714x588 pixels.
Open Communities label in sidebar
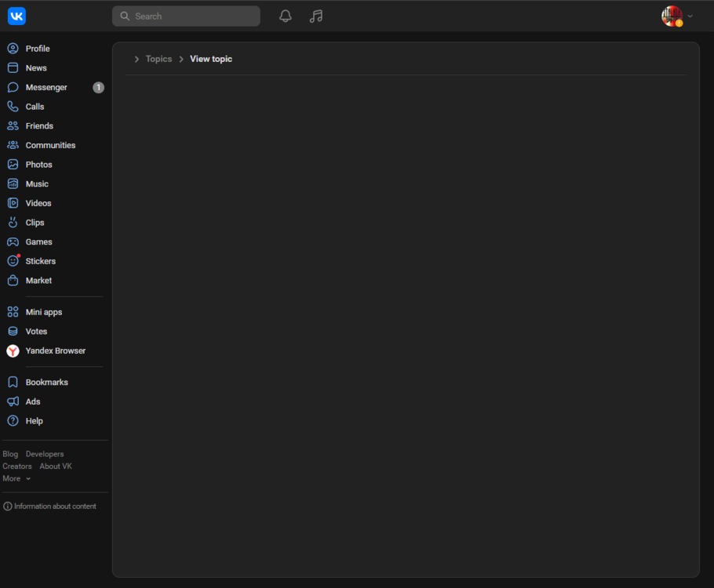(x=50, y=145)
